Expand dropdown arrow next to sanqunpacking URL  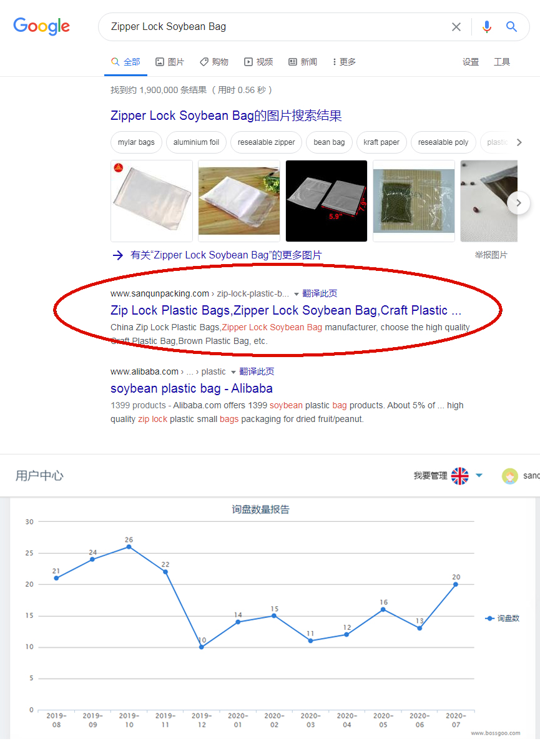(297, 293)
